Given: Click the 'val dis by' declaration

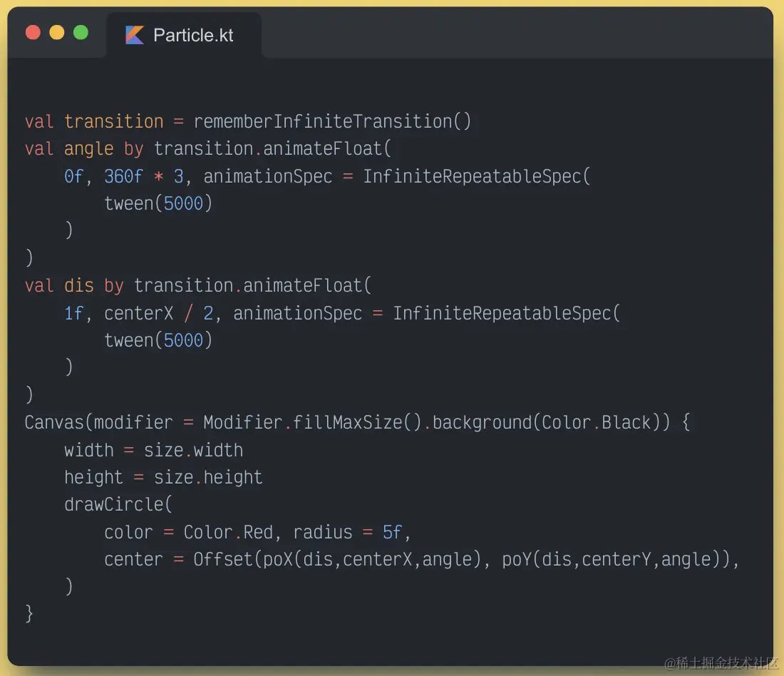Looking at the screenshot, I should (x=74, y=286).
